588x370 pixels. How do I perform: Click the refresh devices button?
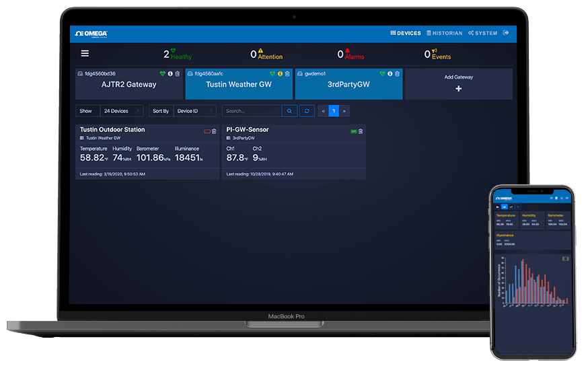[307, 111]
